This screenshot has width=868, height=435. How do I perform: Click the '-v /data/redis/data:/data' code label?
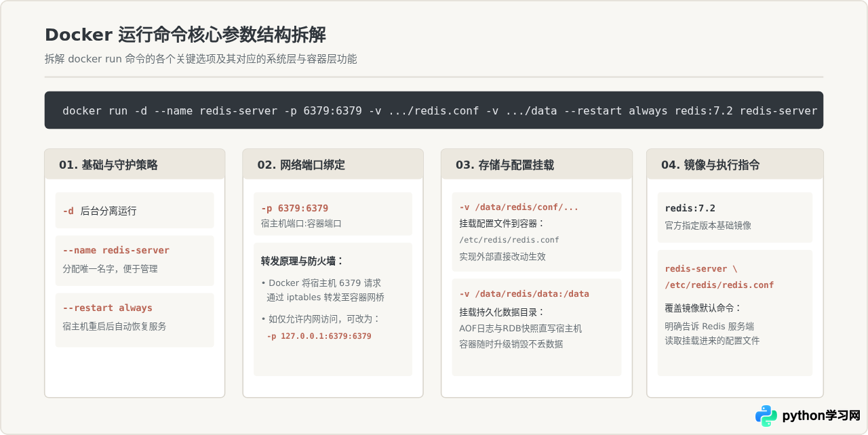pyautogui.click(x=524, y=293)
